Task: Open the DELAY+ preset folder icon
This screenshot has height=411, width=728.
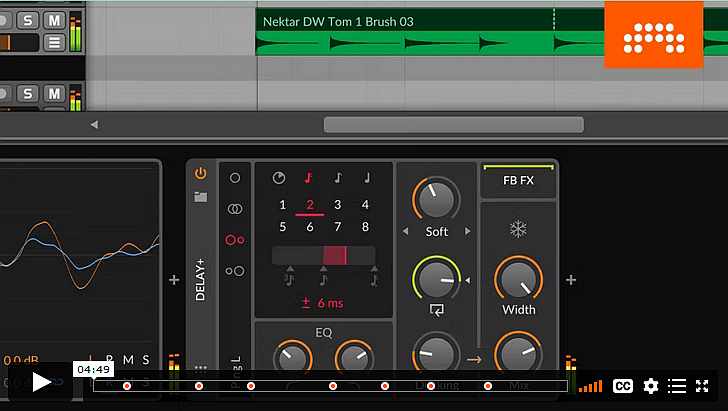Action: point(201,197)
